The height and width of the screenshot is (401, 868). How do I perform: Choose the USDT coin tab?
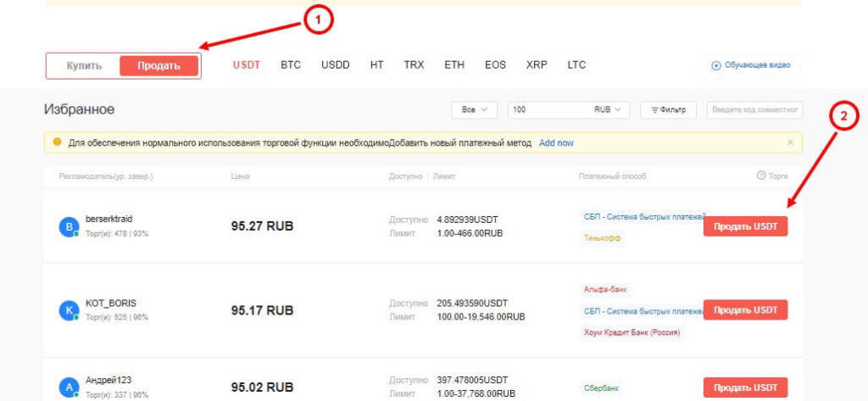(x=247, y=65)
